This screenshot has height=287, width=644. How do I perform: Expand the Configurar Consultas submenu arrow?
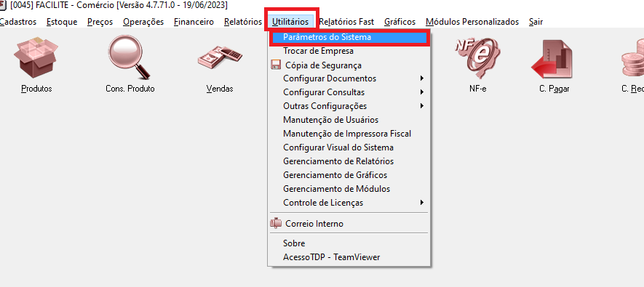pos(422,92)
